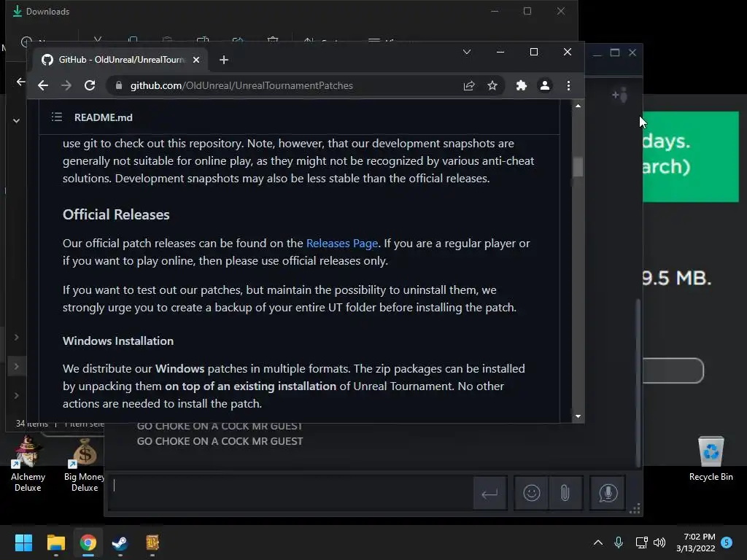The height and width of the screenshot is (560, 747).
Task: Click the Steam chat scrollbar
Action: click(638, 382)
